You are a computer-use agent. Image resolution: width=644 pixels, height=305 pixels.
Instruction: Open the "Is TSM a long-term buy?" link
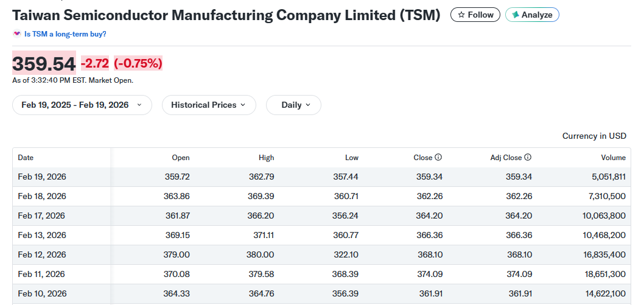[x=65, y=34]
